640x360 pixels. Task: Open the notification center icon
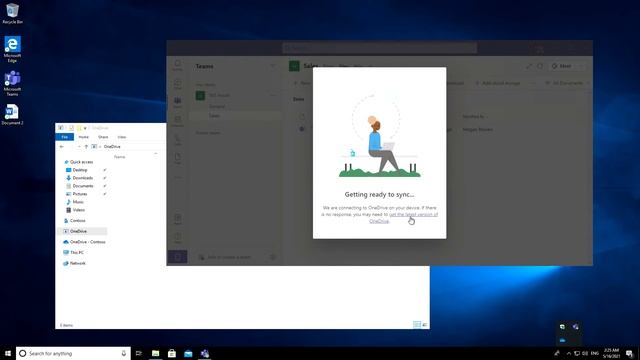point(629,353)
